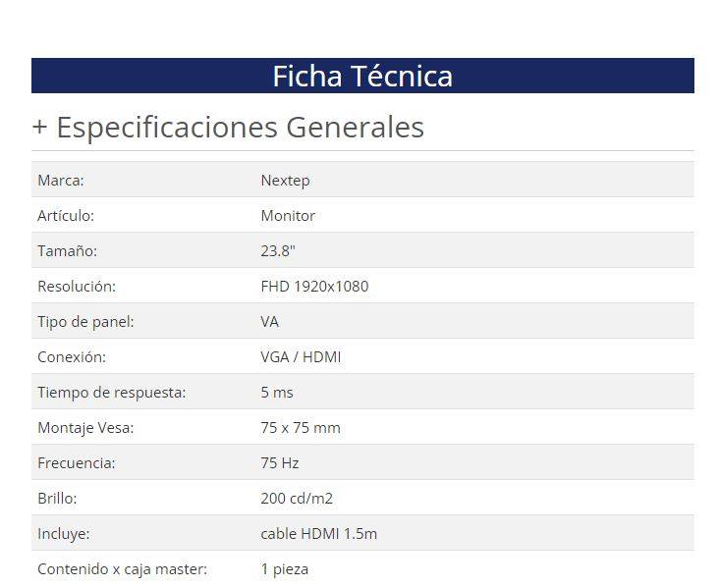Click the Monitor value text
719x588 pixels.
[x=288, y=216]
